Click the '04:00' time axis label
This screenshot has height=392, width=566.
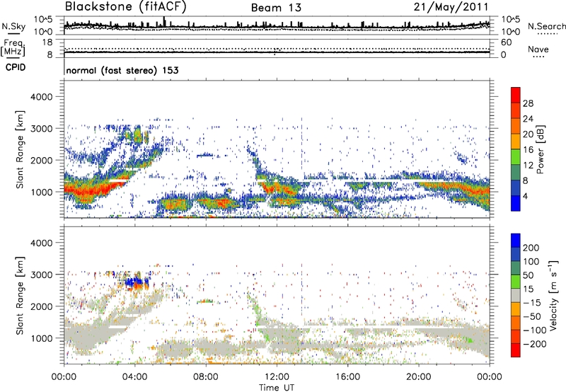click(x=134, y=377)
